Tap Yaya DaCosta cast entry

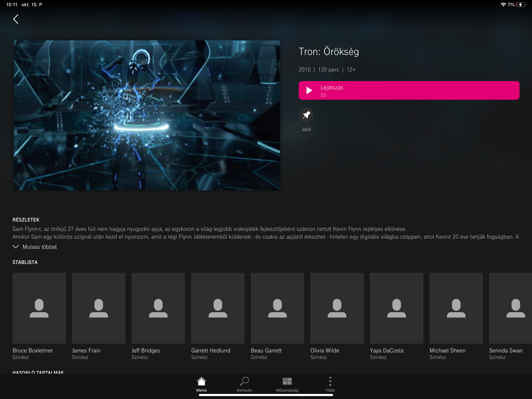(396, 308)
